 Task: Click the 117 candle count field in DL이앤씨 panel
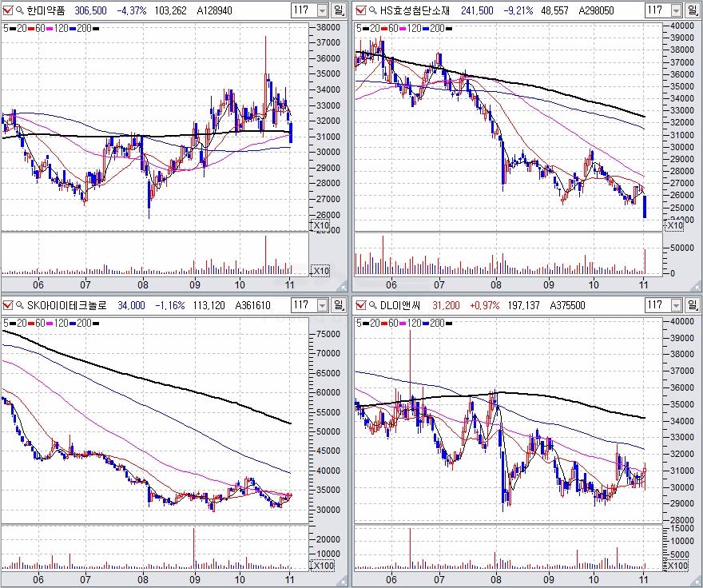click(656, 304)
